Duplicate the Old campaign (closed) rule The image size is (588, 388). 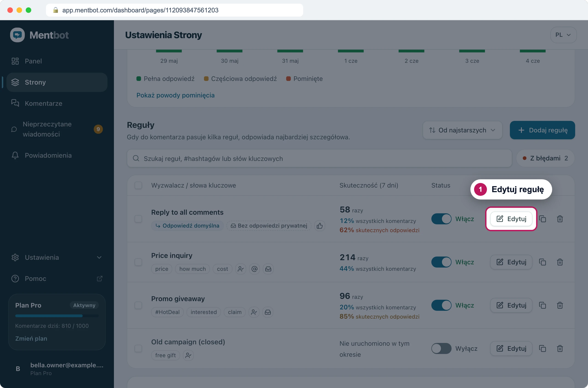click(x=543, y=348)
